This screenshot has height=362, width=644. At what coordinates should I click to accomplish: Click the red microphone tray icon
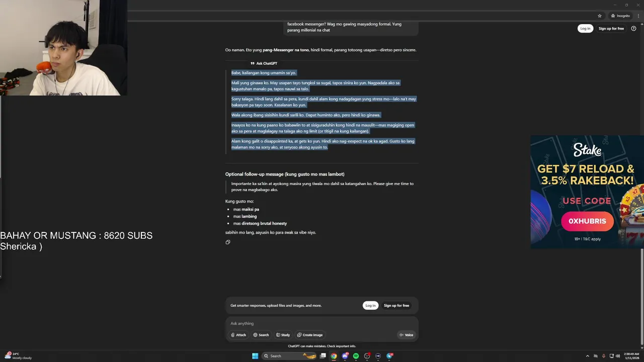604,356
